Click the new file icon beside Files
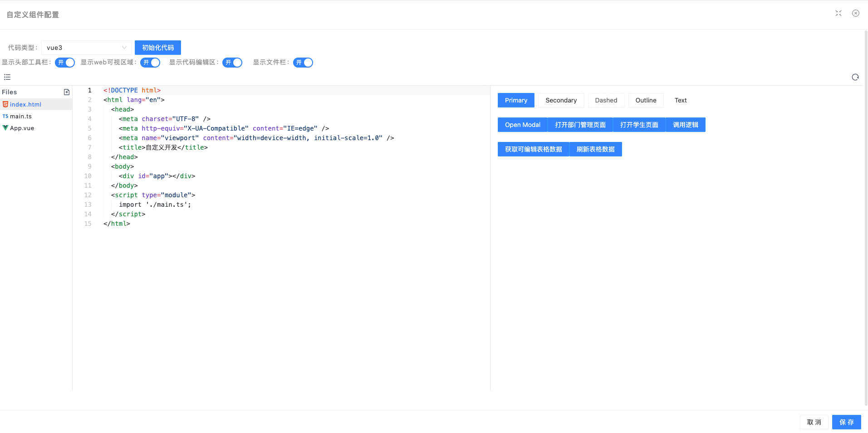Viewport: 868px width, 433px height. (x=67, y=92)
